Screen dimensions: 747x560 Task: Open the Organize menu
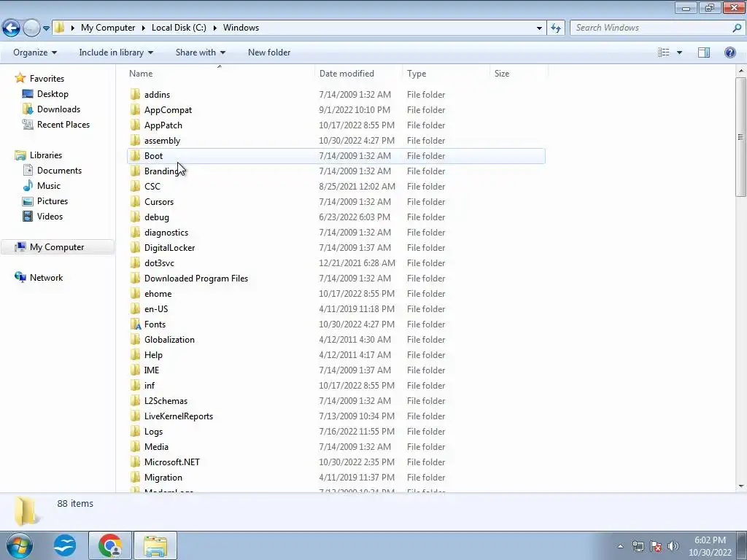pos(35,52)
